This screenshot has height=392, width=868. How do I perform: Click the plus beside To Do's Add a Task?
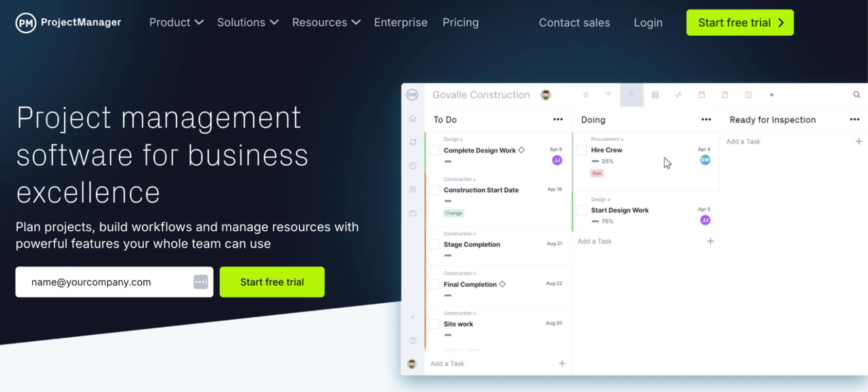coord(562,363)
